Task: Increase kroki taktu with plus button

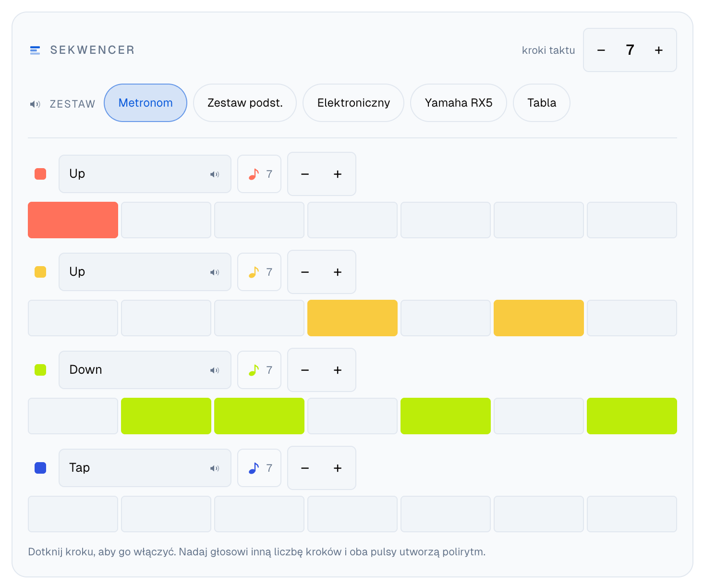Action: (x=659, y=50)
